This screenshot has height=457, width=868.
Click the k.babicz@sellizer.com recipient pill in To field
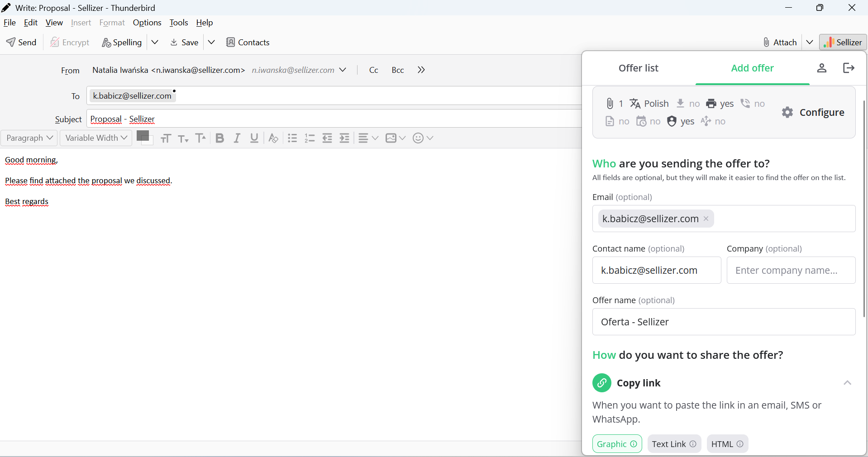132,96
